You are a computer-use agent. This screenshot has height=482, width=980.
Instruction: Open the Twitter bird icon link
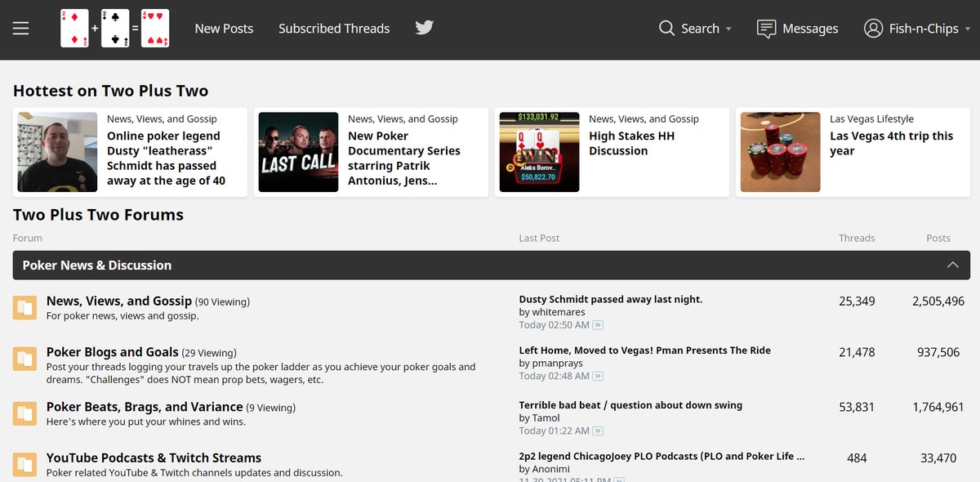[x=424, y=28]
